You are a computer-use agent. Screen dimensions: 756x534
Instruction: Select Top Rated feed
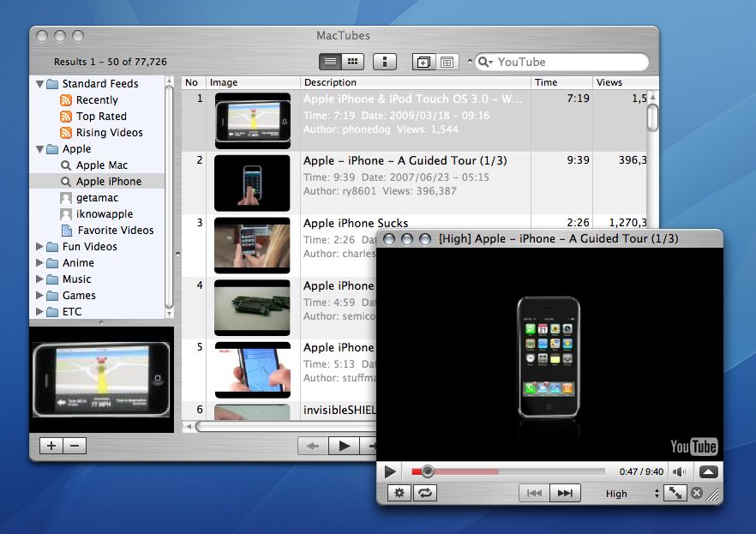[100, 117]
